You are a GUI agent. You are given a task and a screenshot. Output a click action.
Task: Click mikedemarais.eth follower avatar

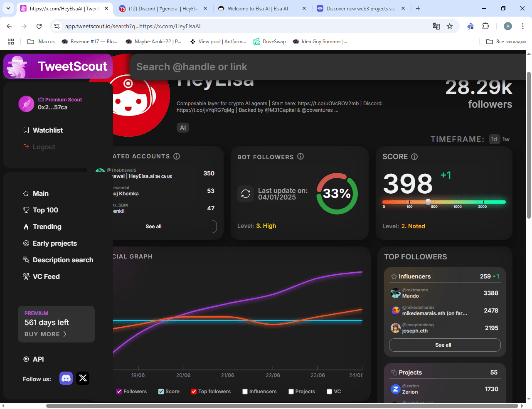[x=395, y=310]
